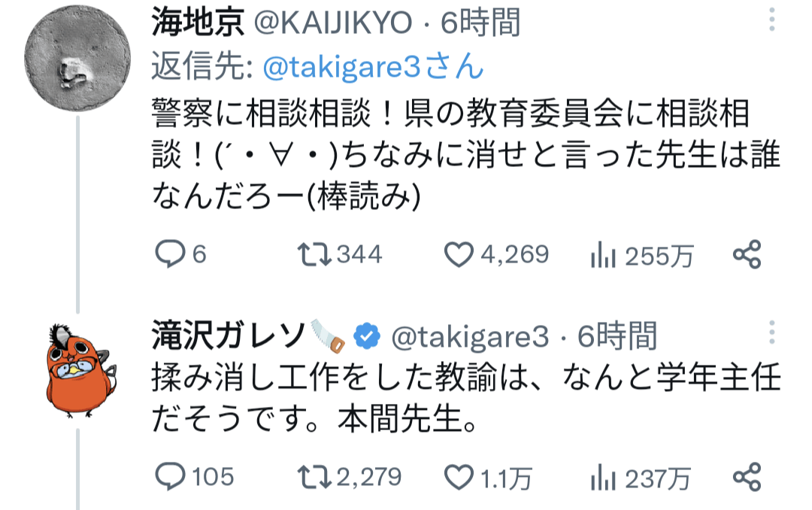This screenshot has width=812, height=510.
Task: Like the 滝沢ガレソ tweet with 1.1万 likes
Action: coord(458,476)
